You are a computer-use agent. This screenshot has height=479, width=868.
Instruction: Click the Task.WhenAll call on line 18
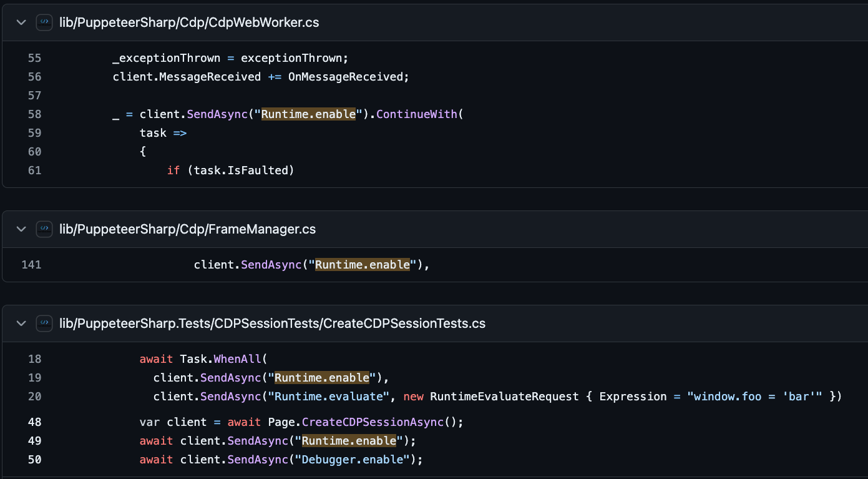tap(220, 359)
